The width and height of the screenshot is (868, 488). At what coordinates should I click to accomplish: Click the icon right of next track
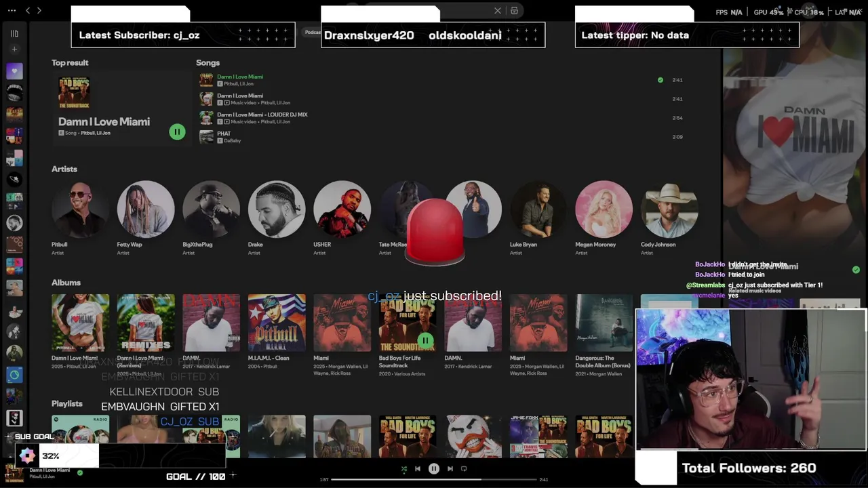click(464, 468)
